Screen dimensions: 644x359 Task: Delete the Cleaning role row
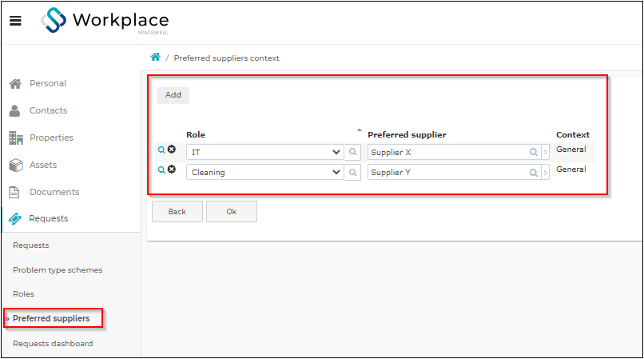tap(172, 169)
